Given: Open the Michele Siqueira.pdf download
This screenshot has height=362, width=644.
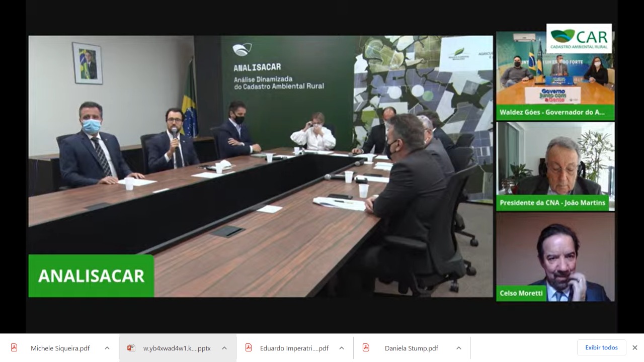Looking at the screenshot, I should [x=60, y=348].
